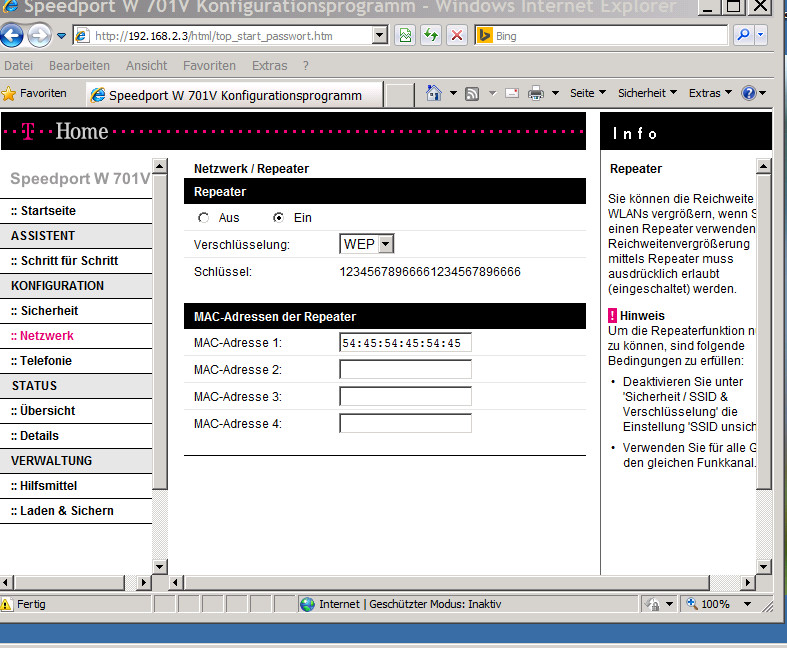Screen dimensions: 787x648
Task: Expand the Print dropdown arrow
Action: pyautogui.click(x=556, y=93)
